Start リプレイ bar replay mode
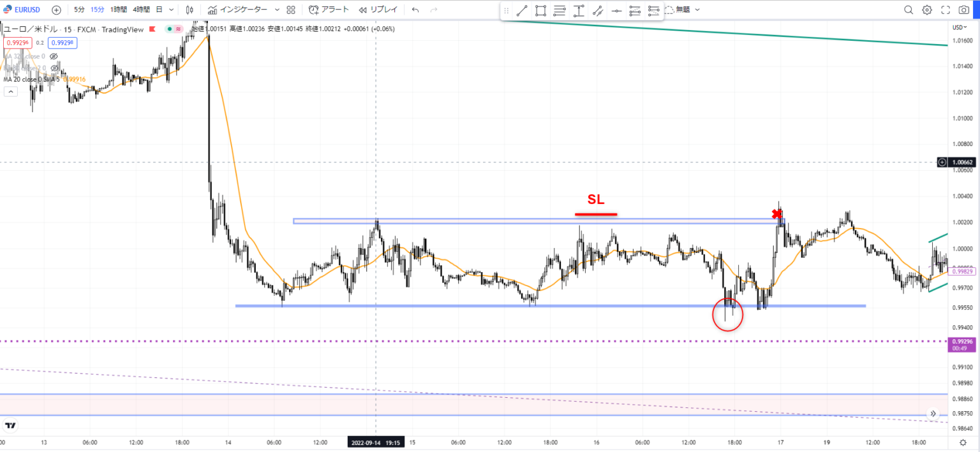 click(x=378, y=10)
